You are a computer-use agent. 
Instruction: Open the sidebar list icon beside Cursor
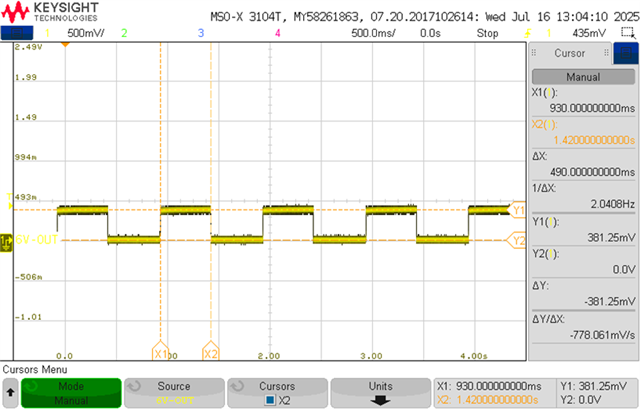pos(626,53)
